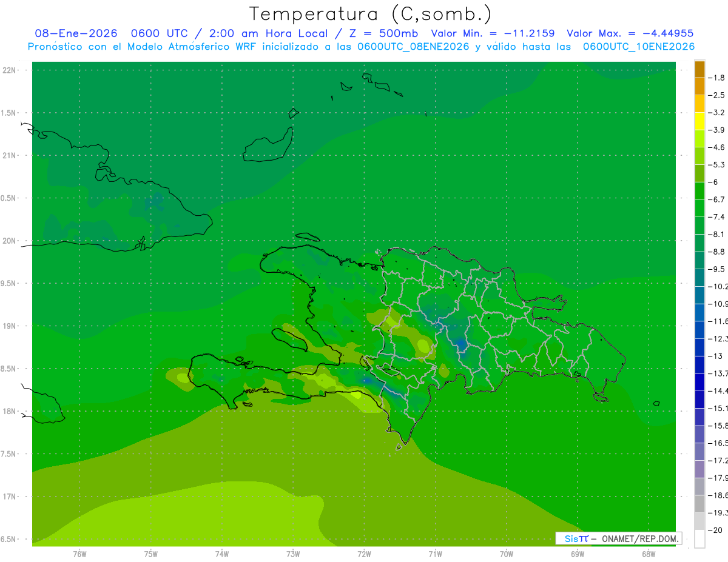The width and height of the screenshot is (728, 562).
Task: Select the '72W' longitude label
Action: [x=364, y=554]
